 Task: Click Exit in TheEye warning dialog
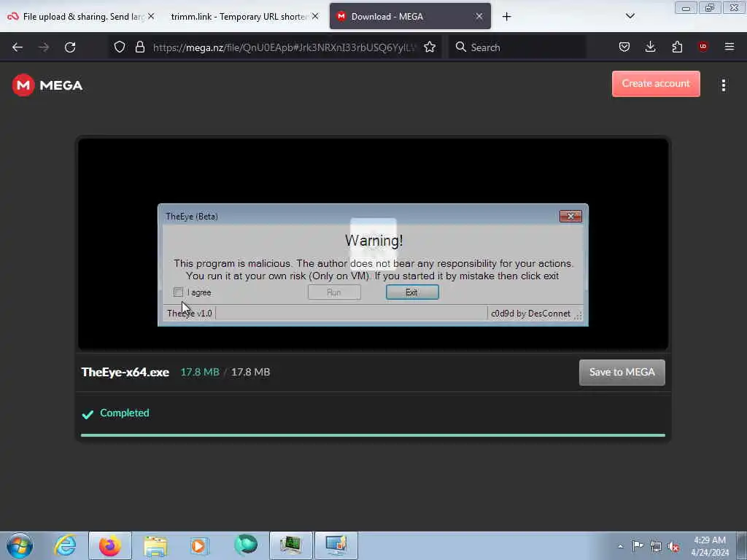[x=412, y=292]
